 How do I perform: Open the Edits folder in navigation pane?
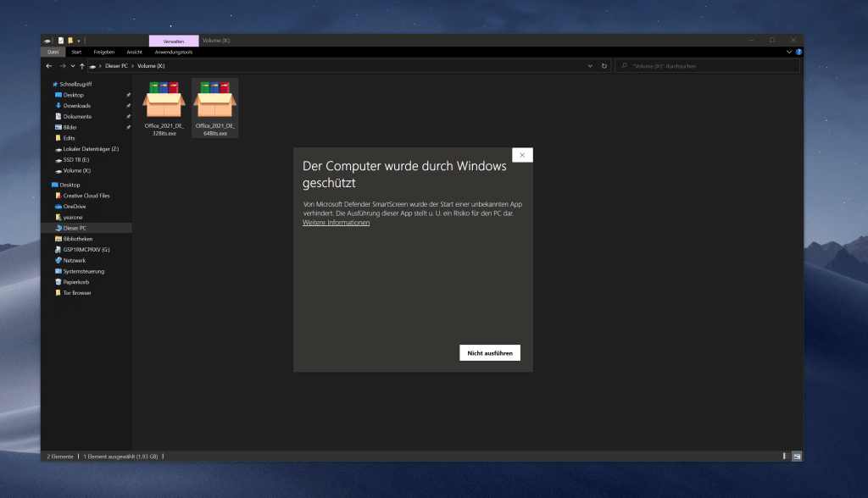69,138
